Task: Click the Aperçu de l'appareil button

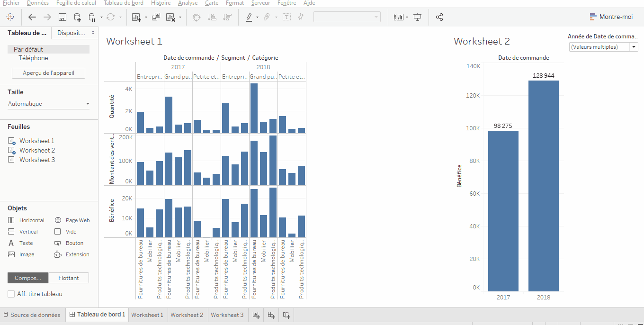Action: coord(49,73)
